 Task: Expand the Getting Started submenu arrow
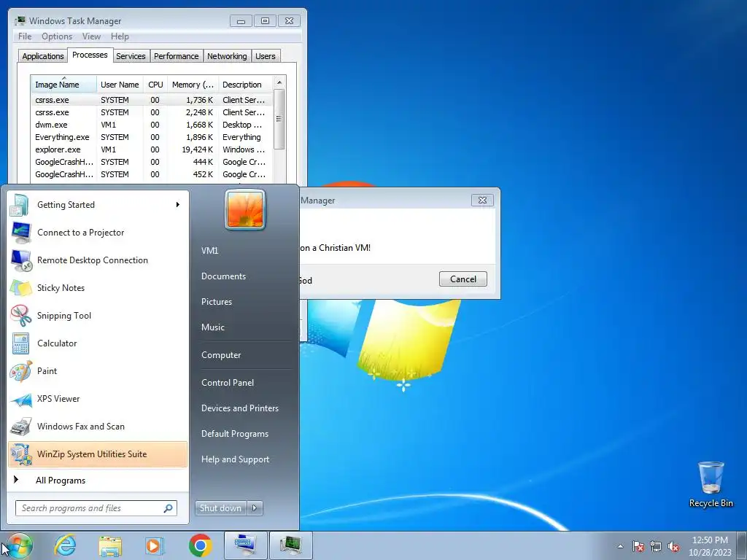[178, 205]
